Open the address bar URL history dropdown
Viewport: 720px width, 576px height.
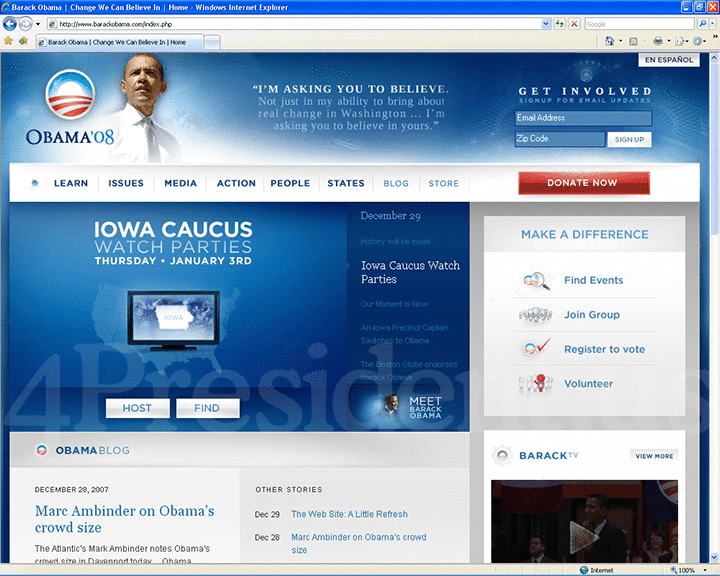[546, 24]
